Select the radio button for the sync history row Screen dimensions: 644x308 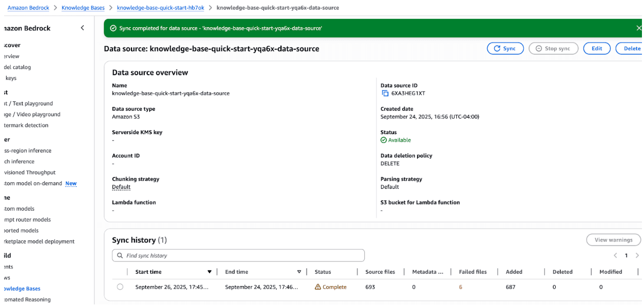(x=120, y=287)
